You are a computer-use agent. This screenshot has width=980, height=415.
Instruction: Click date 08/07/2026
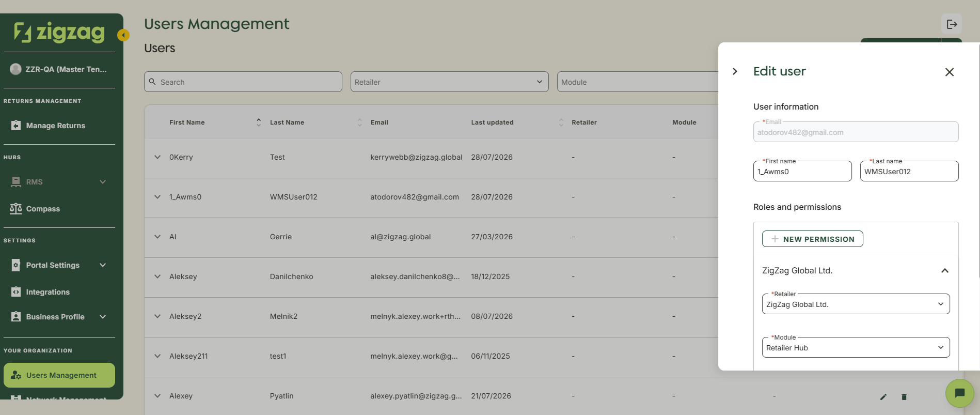pyautogui.click(x=492, y=316)
